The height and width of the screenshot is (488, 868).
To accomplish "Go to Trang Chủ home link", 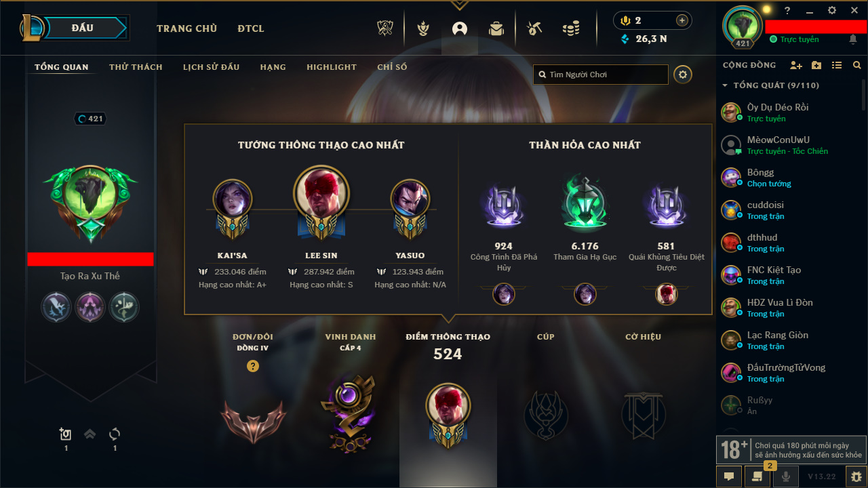I will click(x=186, y=28).
